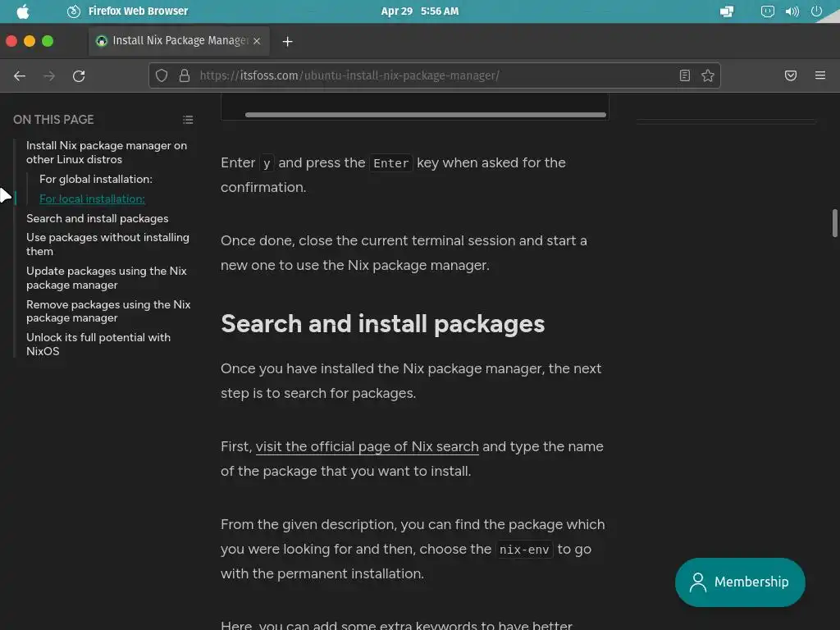Click the padlock site information icon

(185, 75)
